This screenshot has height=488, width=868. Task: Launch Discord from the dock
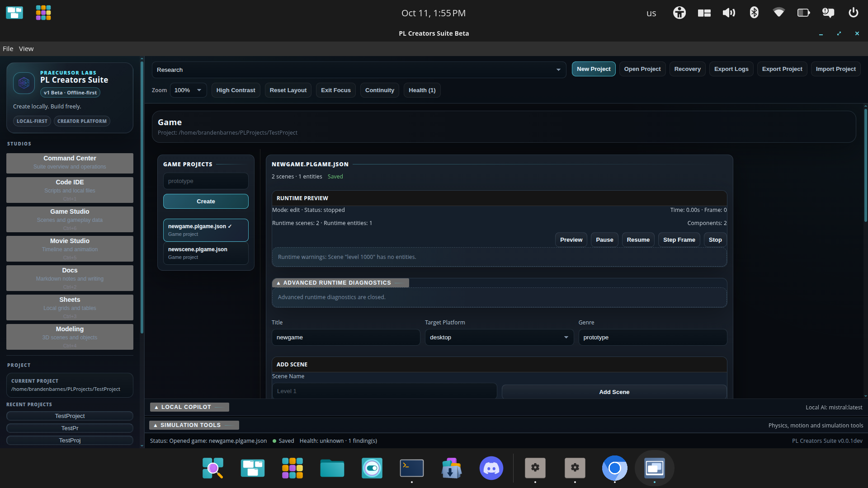(x=491, y=468)
